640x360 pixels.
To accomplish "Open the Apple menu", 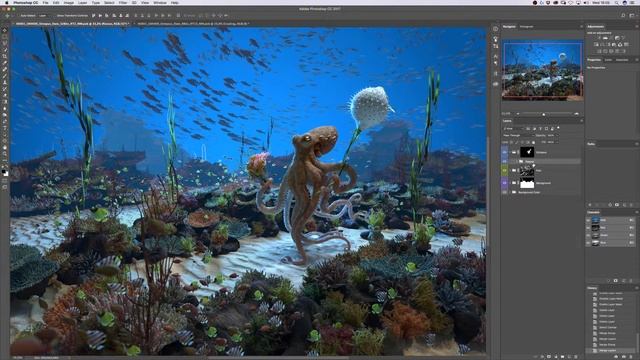I will point(7,3).
